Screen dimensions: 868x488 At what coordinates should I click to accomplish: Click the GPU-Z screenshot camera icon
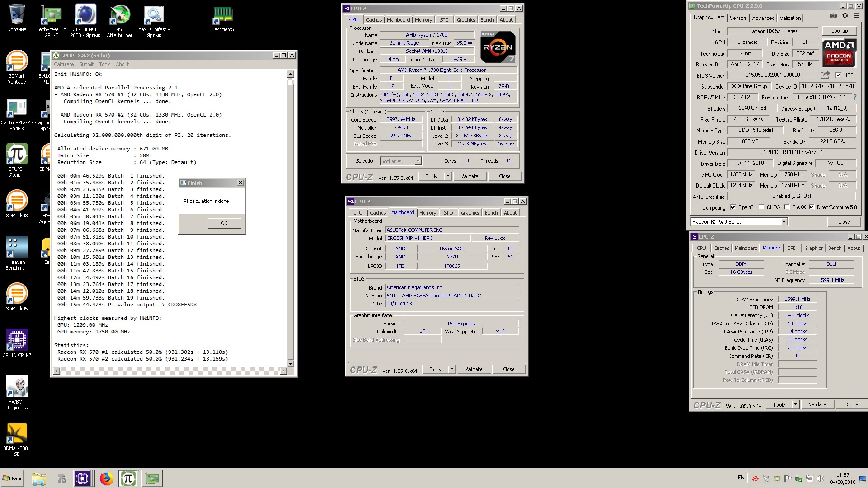pyautogui.click(x=833, y=15)
